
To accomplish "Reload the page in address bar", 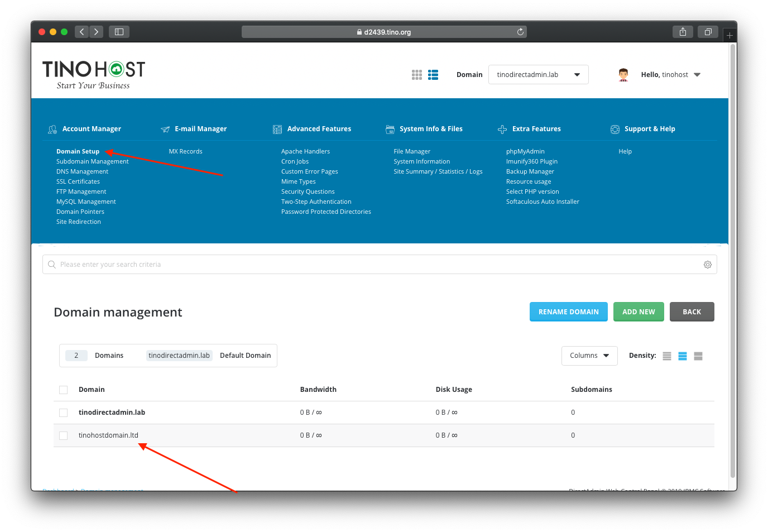I will click(520, 32).
